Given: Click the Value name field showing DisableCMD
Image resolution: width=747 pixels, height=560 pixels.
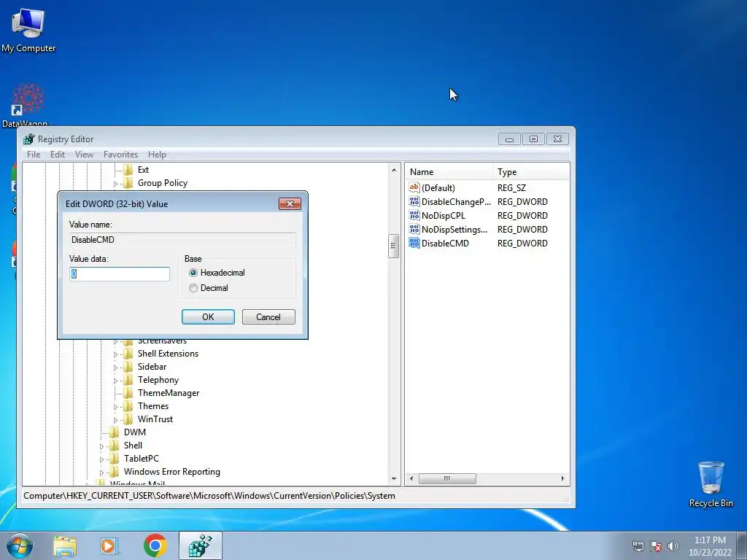Looking at the screenshot, I should pyautogui.click(x=182, y=239).
